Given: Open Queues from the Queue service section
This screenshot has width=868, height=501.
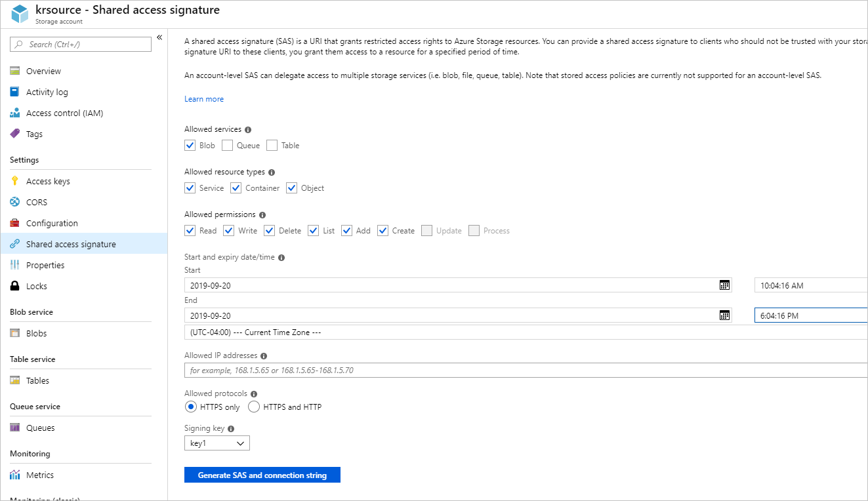Looking at the screenshot, I should click(x=14, y=427).
